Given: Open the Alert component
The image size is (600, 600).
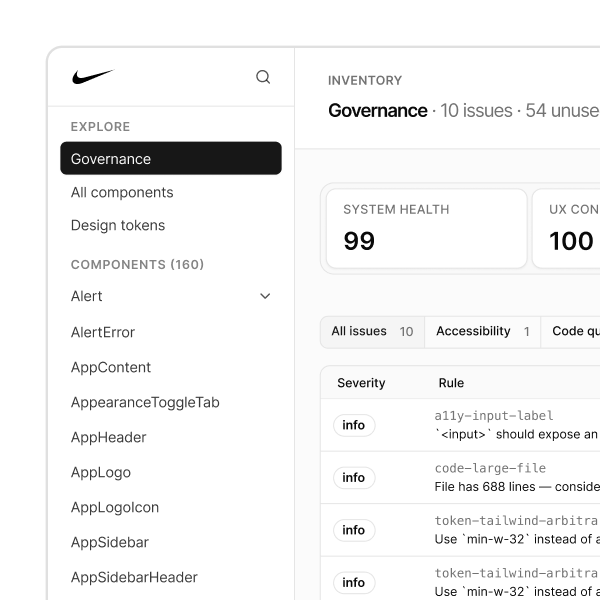Looking at the screenshot, I should [86, 296].
